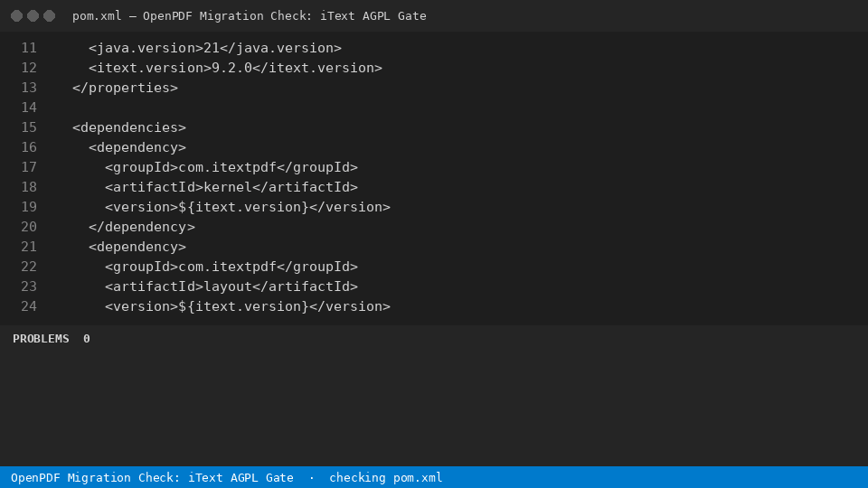
Task: Select line number 18 in gutter
Action: pos(29,188)
